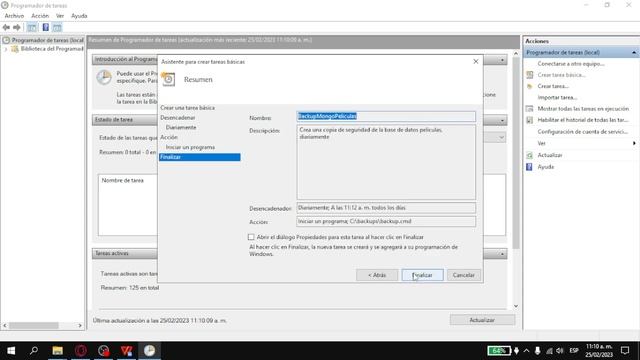Click the Finalizar button

422,275
